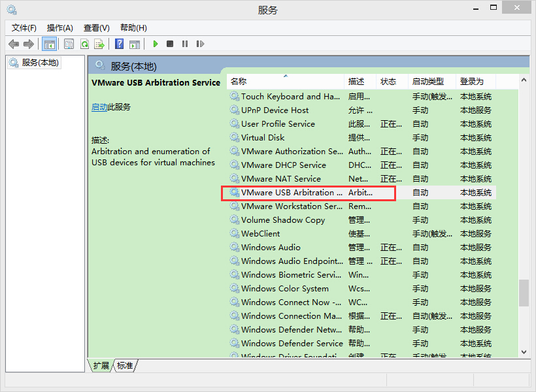Click the Back arrow in the toolbar
The image size is (536, 392).
[14, 44]
